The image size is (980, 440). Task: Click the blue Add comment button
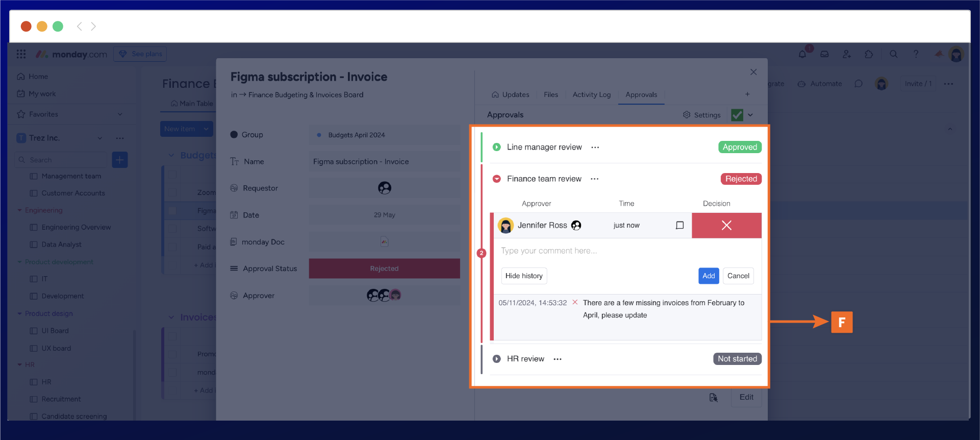coord(709,276)
